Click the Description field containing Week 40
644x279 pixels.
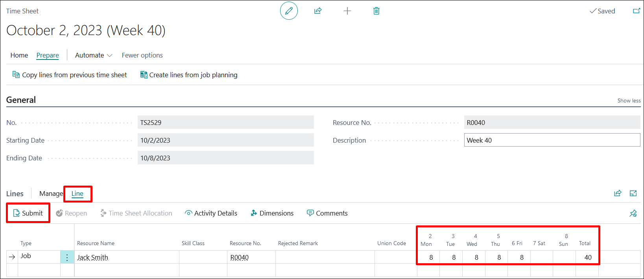tap(552, 140)
